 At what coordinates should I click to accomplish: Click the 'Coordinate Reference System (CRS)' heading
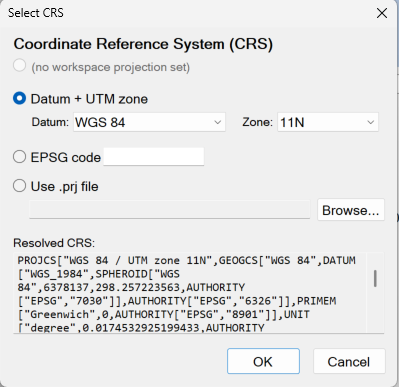[x=143, y=44]
